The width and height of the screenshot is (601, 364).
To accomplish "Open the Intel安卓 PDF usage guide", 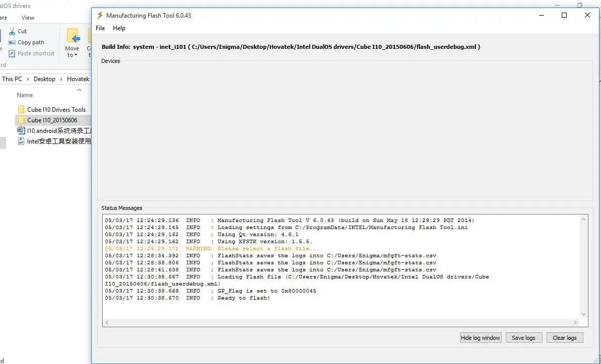I will pyautogui.click(x=55, y=141).
